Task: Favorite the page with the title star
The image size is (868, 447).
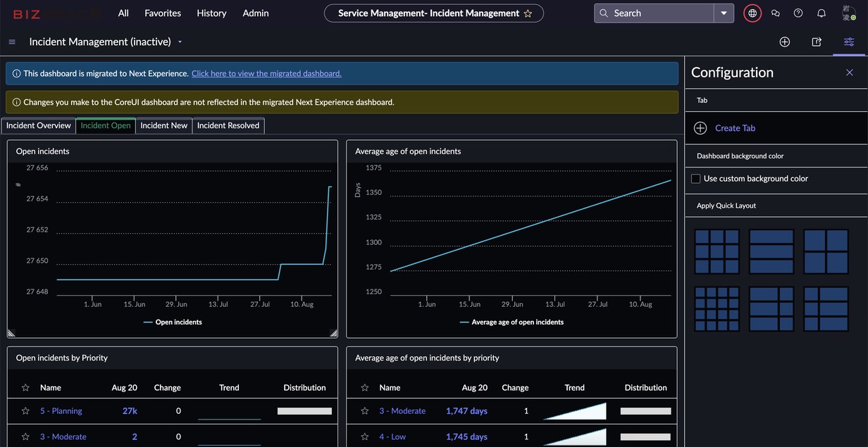Action: pos(528,13)
